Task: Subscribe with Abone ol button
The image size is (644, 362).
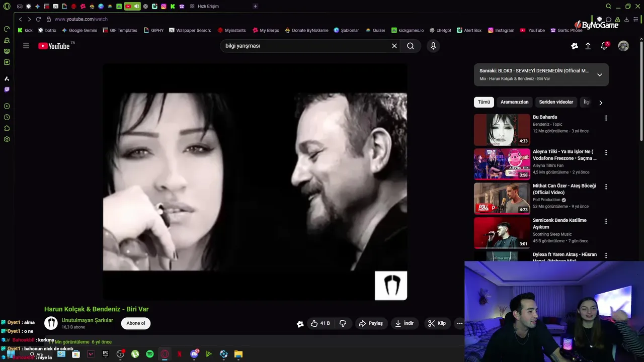Action: point(136,323)
